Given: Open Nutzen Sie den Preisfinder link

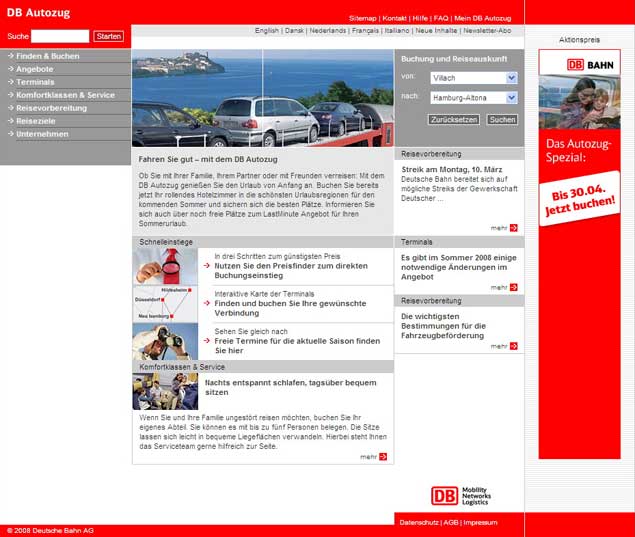Looking at the screenshot, I should point(291,271).
